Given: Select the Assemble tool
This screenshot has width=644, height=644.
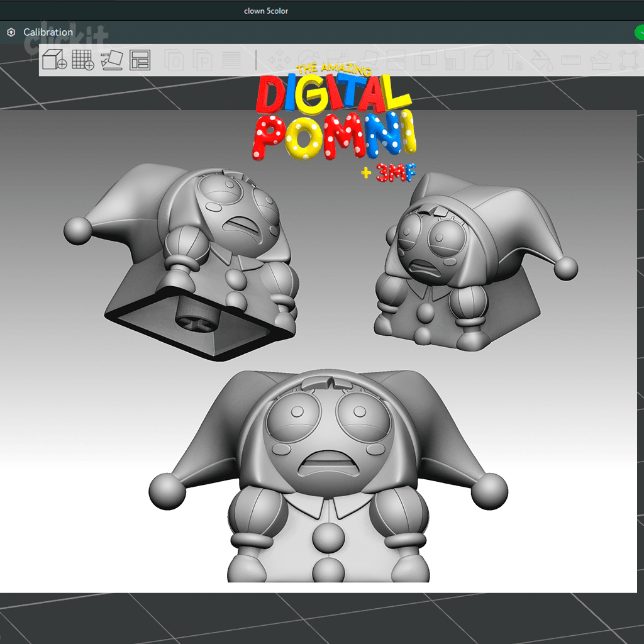Looking at the screenshot, I should click(x=600, y=60).
